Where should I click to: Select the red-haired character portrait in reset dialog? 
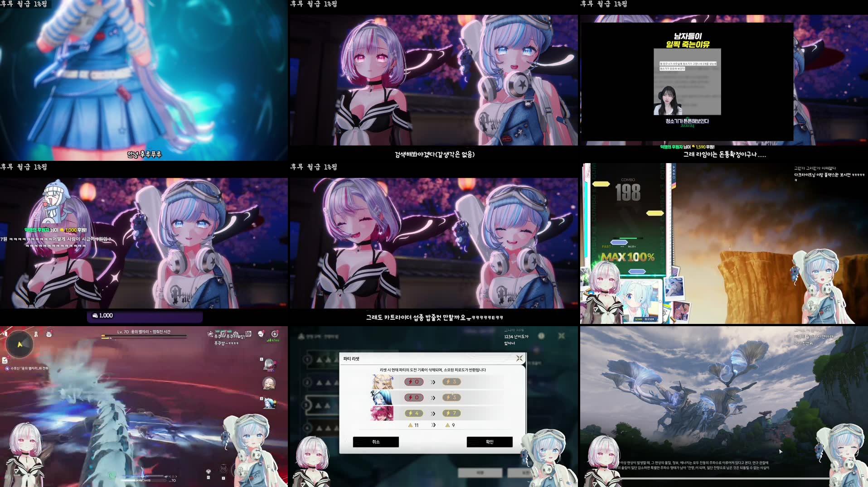(x=382, y=413)
